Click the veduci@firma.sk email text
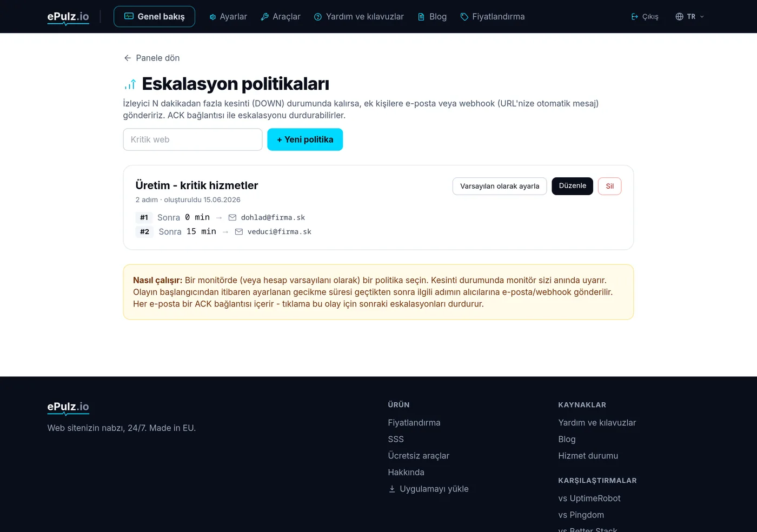The height and width of the screenshot is (532, 757). (280, 231)
